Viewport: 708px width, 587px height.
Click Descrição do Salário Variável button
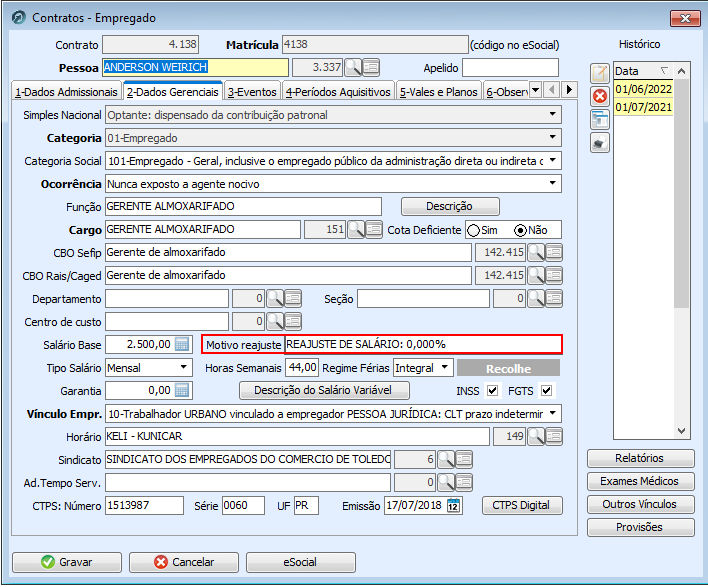(x=324, y=391)
